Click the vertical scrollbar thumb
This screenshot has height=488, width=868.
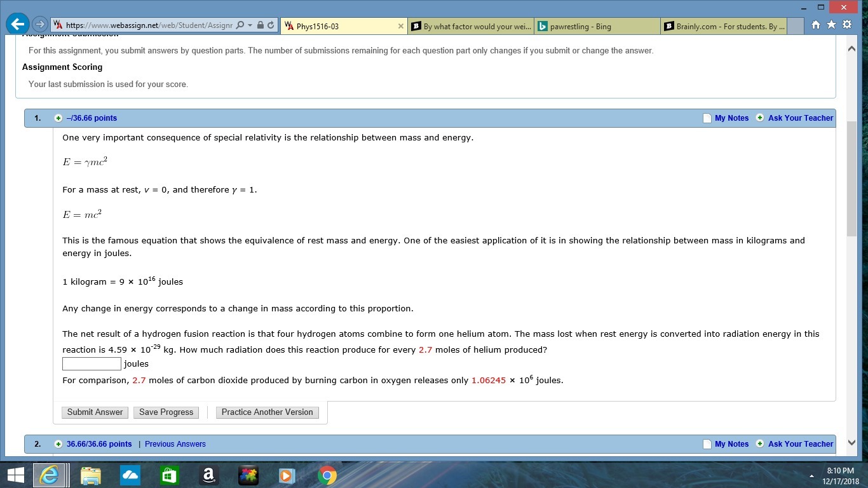click(x=851, y=178)
